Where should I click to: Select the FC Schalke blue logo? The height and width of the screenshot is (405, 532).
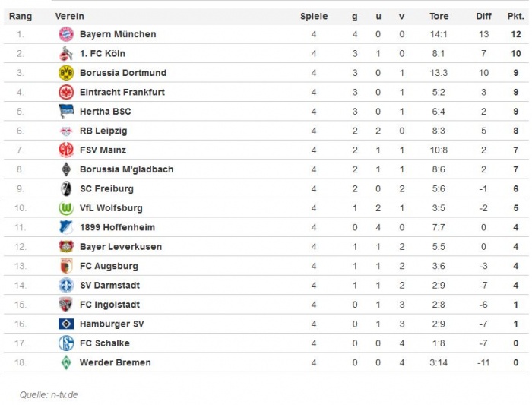coord(66,343)
